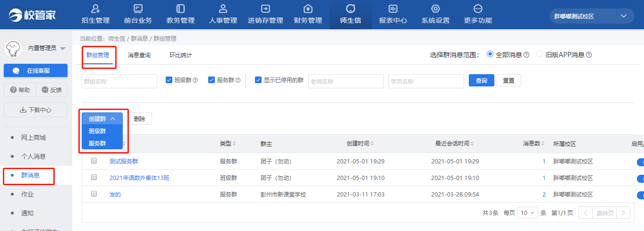Sort the table by 类型 column
The image size is (644, 231).
click(x=234, y=144)
